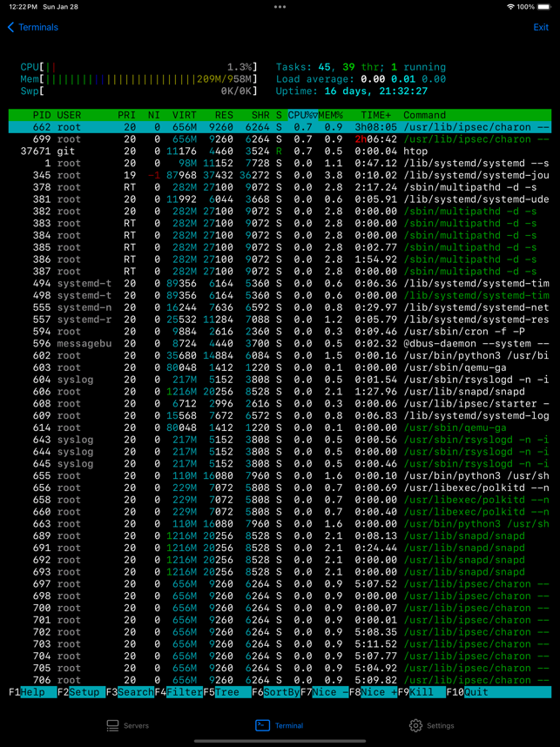This screenshot has width=560, height=747.
Task: Click the Load average line
Action: pyautogui.click(x=361, y=79)
